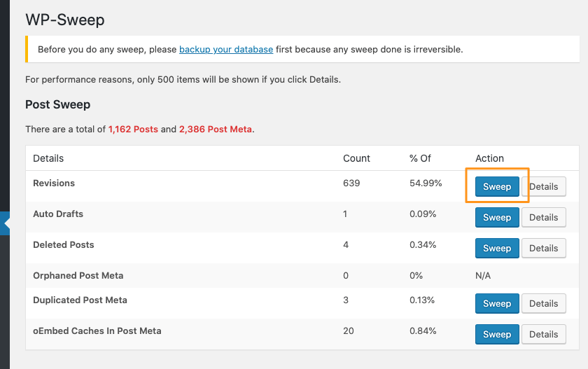
Task: Click the Post Sweep section heading
Action: [x=57, y=104]
